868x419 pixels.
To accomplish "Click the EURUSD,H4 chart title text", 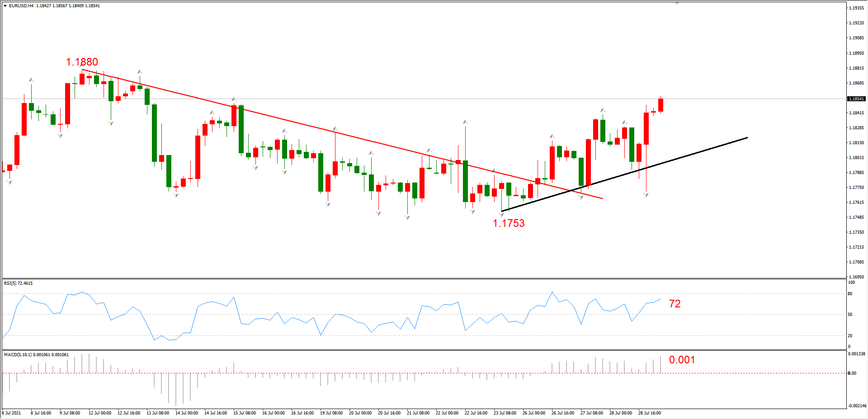I will [x=21, y=6].
